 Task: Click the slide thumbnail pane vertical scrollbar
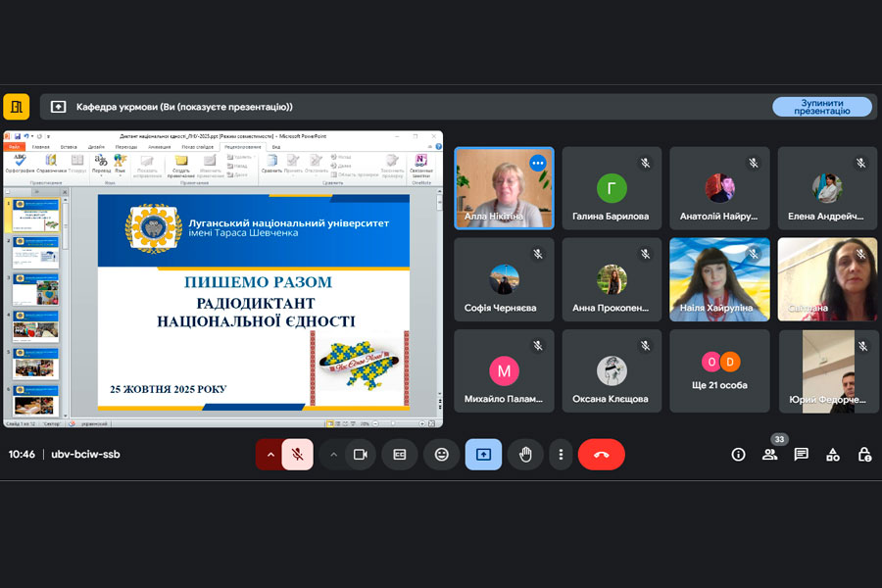pyautogui.click(x=66, y=307)
